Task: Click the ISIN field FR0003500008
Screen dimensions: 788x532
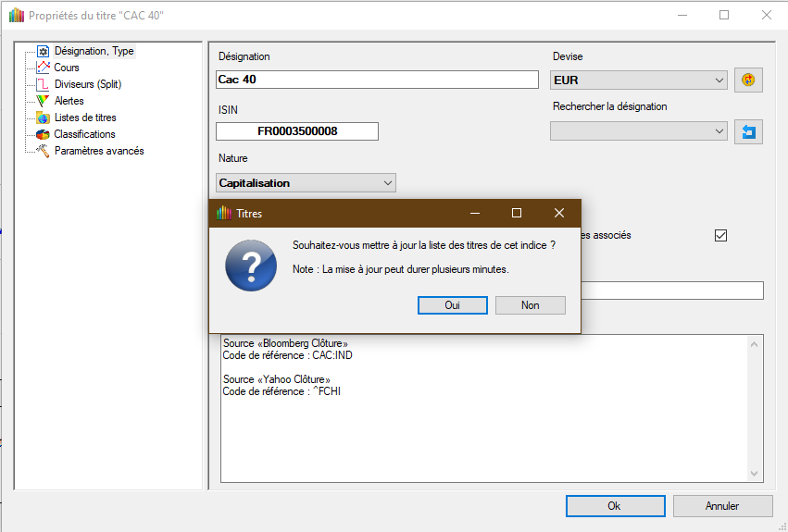Action: click(297, 131)
